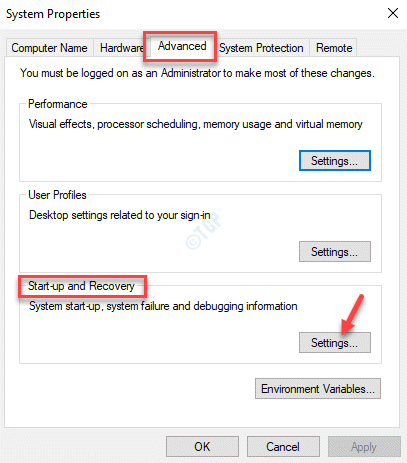Select the Advanced tab

182,46
